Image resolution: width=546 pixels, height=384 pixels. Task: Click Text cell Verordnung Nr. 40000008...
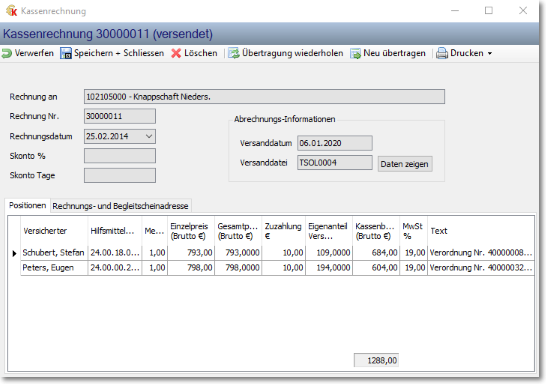481,253
